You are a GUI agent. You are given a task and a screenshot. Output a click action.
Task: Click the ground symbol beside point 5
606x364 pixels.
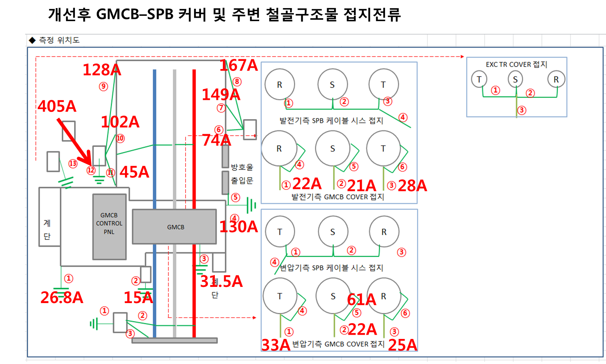pos(251,206)
